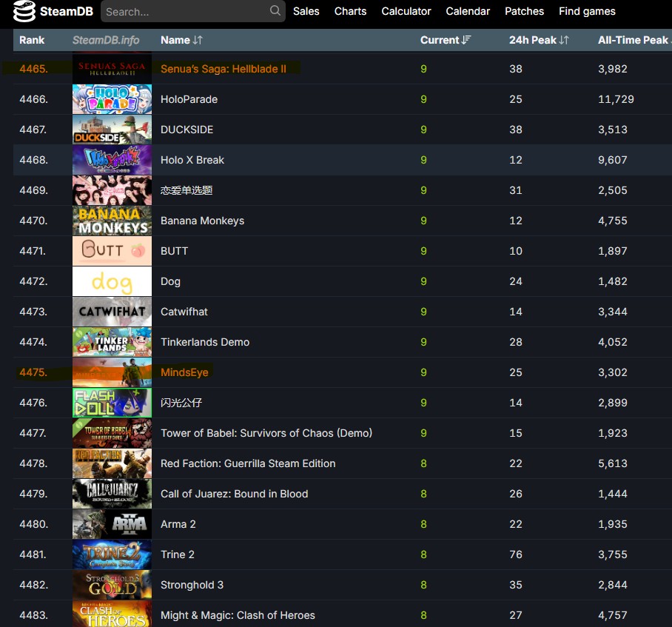Open the Holo X Break link

192,160
